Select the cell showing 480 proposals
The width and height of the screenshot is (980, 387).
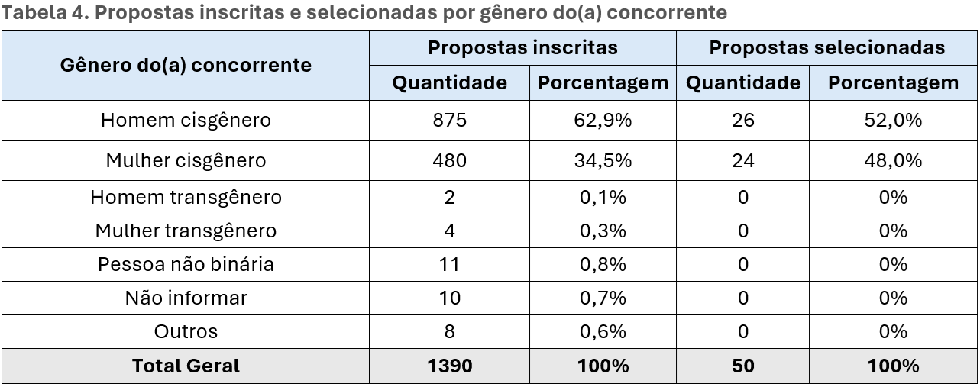click(x=449, y=160)
